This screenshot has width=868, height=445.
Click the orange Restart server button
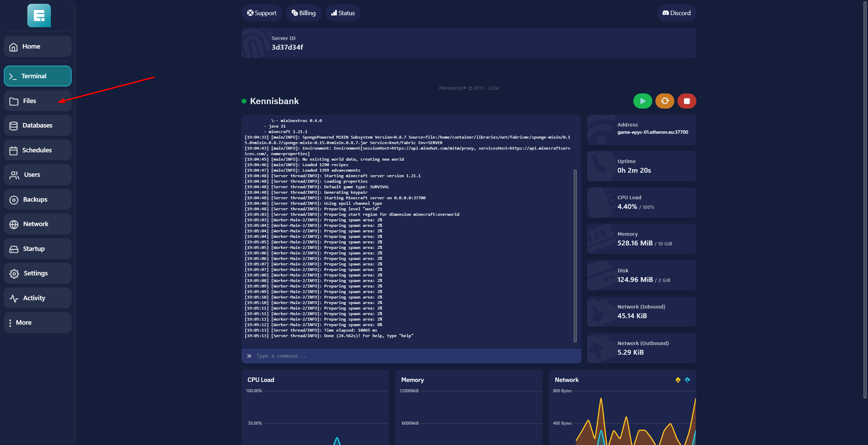point(664,101)
